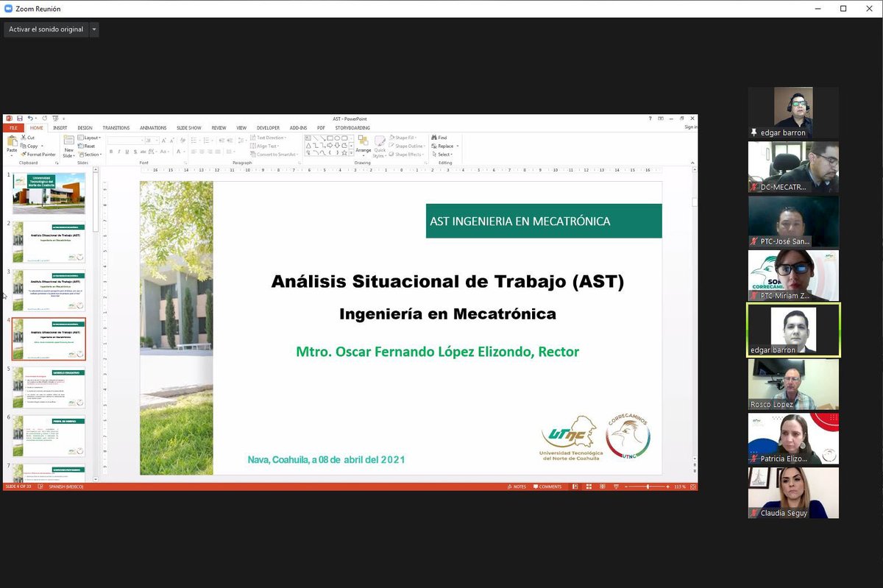Viewport: 883px width, 588px height.
Task: Toggle the Notes pane in status bar
Action: [517, 486]
